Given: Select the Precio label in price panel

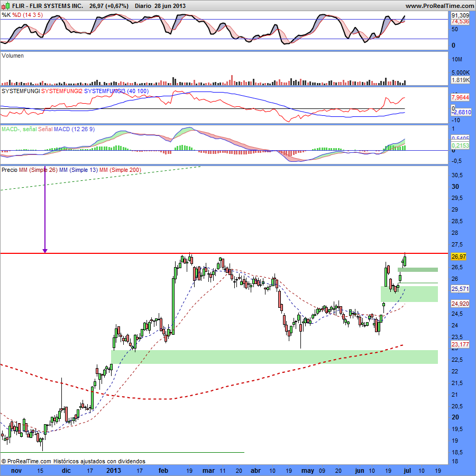Looking at the screenshot, I should tap(10, 170).
